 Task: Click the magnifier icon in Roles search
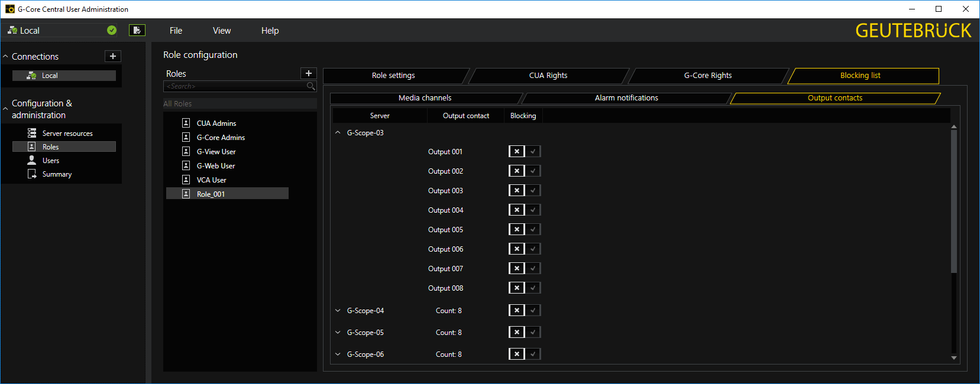(x=311, y=86)
